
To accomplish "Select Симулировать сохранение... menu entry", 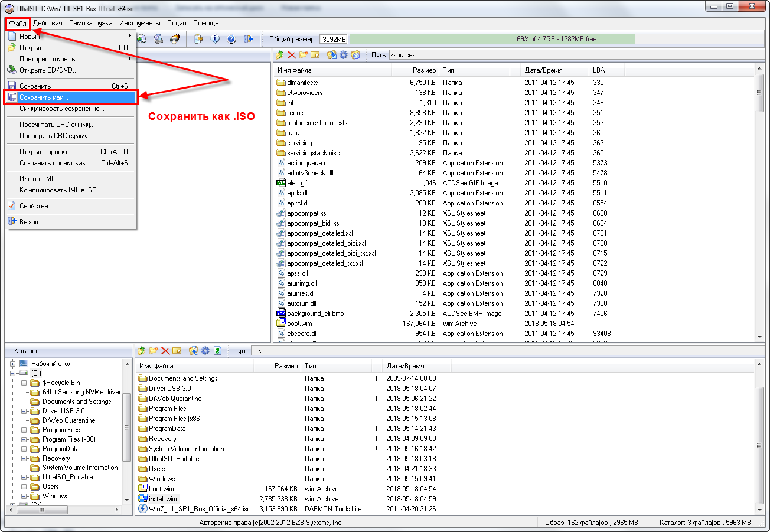I will 71,109.
